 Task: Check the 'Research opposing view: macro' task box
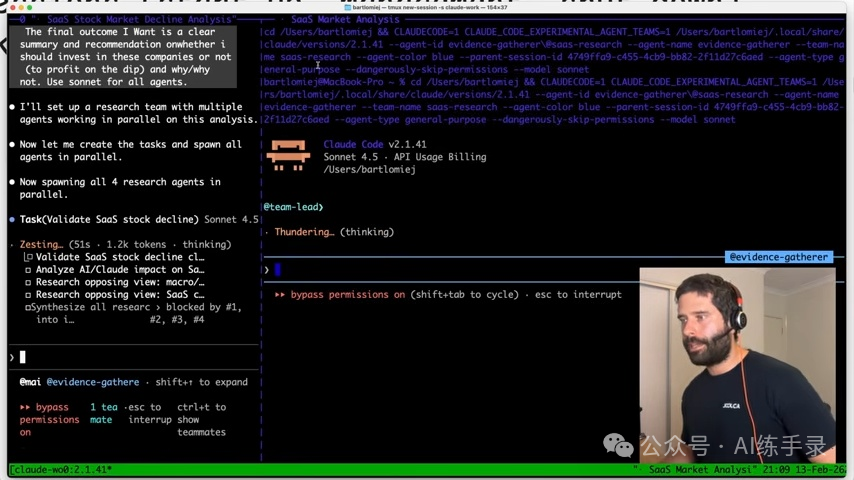[28, 282]
